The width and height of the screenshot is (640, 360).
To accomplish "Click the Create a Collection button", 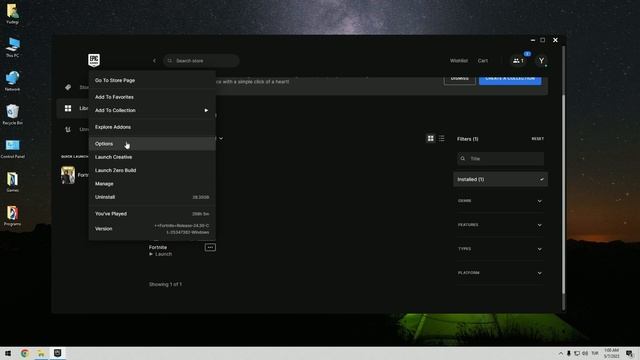I will pos(510,79).
